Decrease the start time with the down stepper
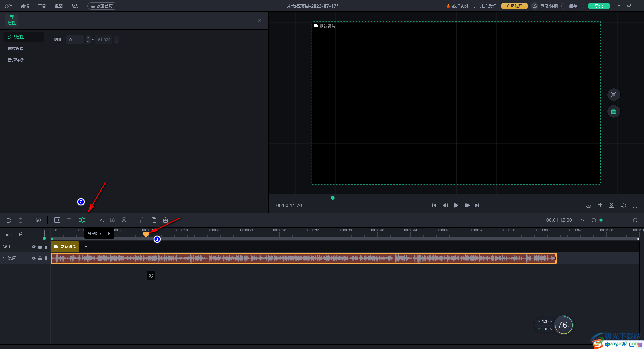 (x=88, y=42)
